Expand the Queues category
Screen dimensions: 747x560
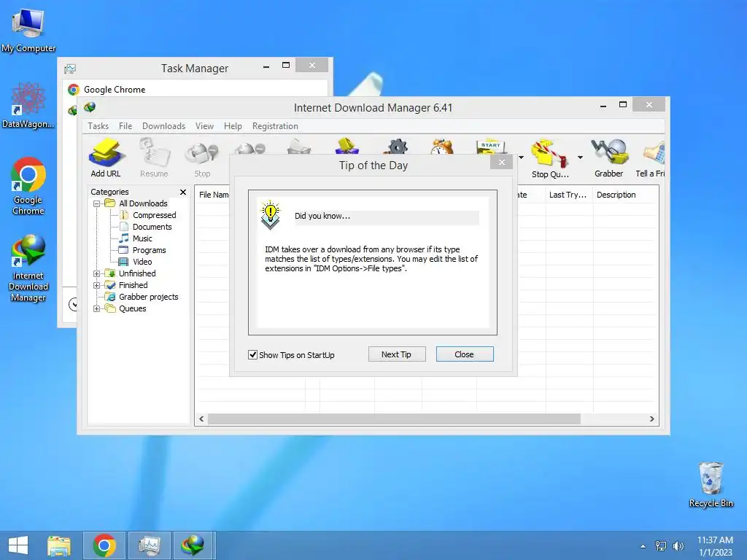(97, 308)
